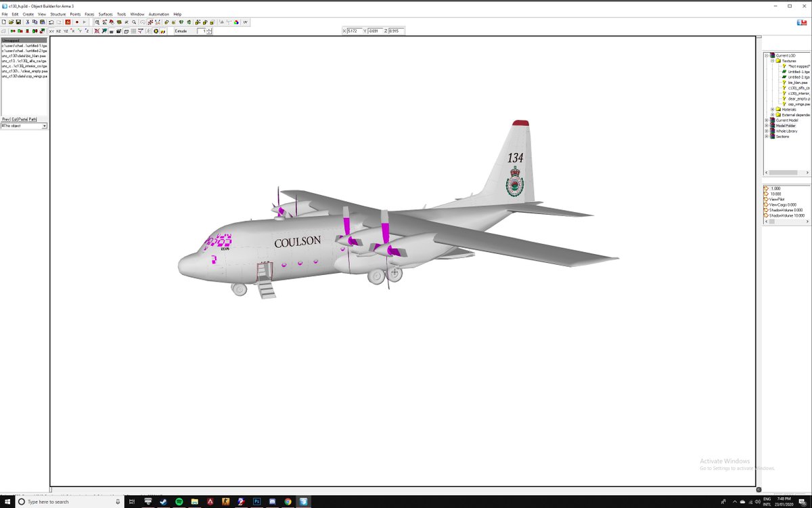Open the Structure menu

tap(58, 14)
